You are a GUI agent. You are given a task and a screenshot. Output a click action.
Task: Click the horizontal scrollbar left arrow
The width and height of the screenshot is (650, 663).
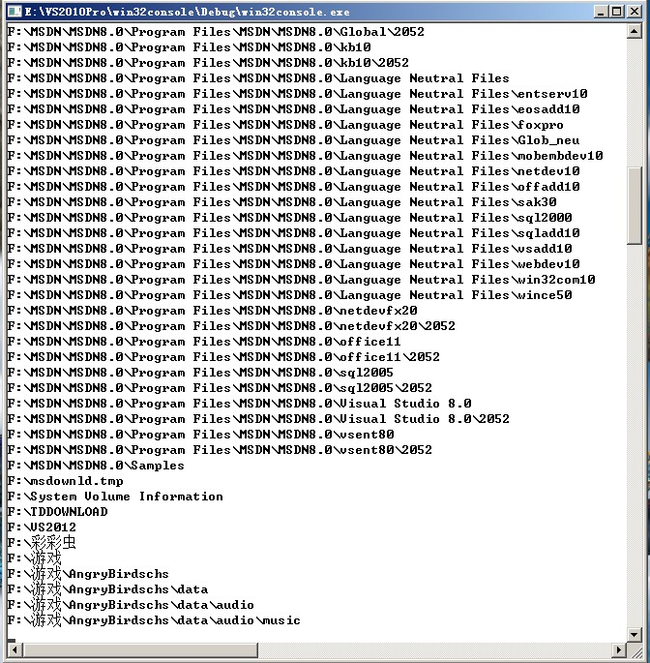[14, 650]
